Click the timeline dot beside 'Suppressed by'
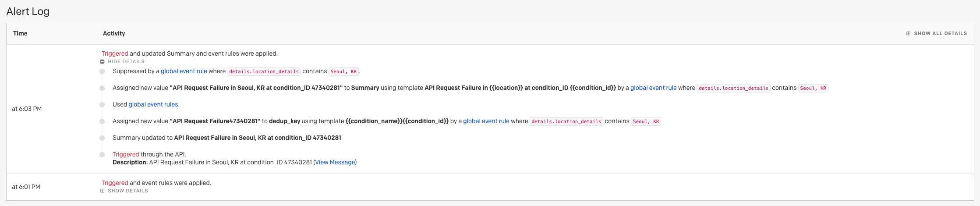The height and width of the screenshot is (206, 980). point(102,71)
